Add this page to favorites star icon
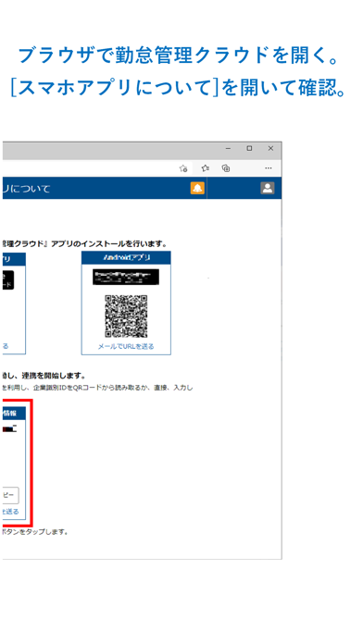The image size is (363, 644). coord(183,168)
